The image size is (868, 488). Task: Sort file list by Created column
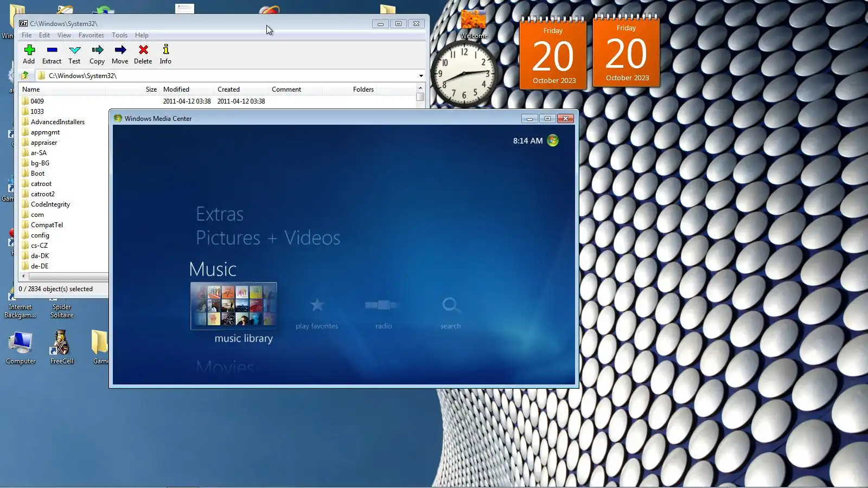[241, 89]
